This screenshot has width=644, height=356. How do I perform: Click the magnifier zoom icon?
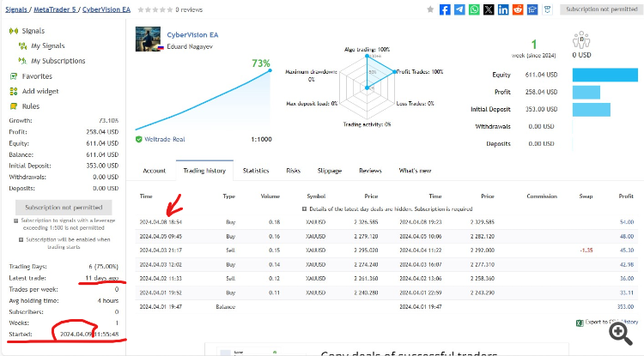pos(620,334)
